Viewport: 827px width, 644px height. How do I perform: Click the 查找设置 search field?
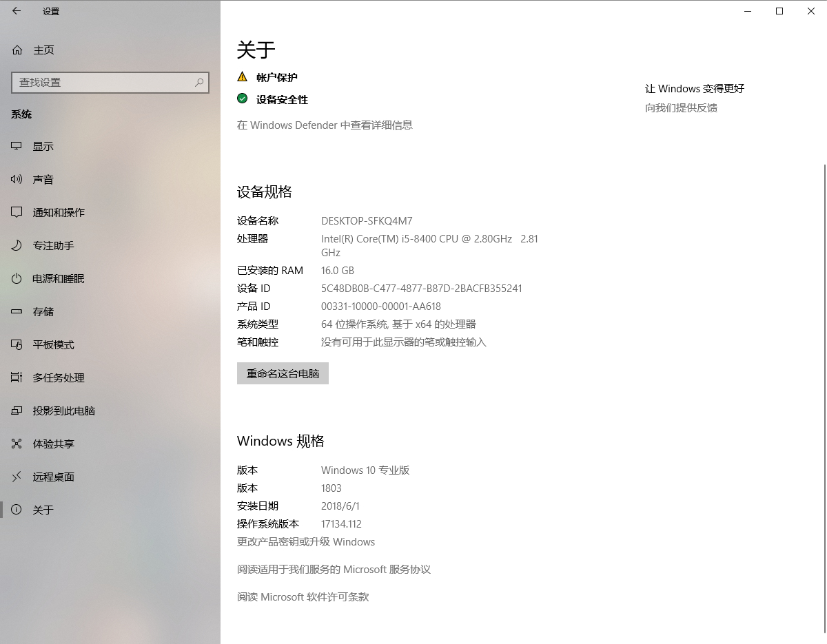[110, 82]
